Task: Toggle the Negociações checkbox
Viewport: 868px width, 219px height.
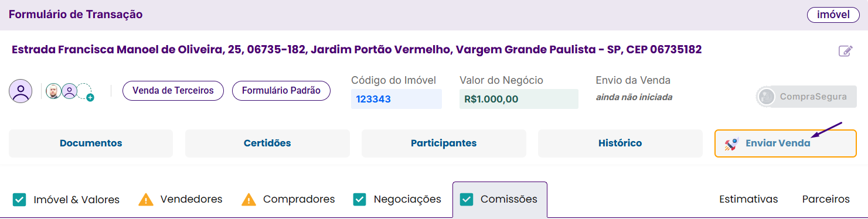Action: pyautogui.click(x=360, y=200)
